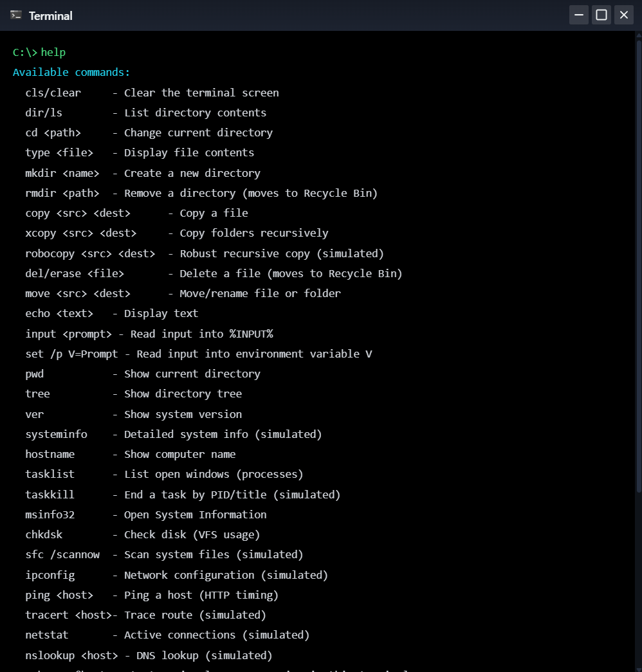Click 'Trace route (simulated)' description
Image resolution: width=642 pixels, height=672 pixels.
coord(195,615)
